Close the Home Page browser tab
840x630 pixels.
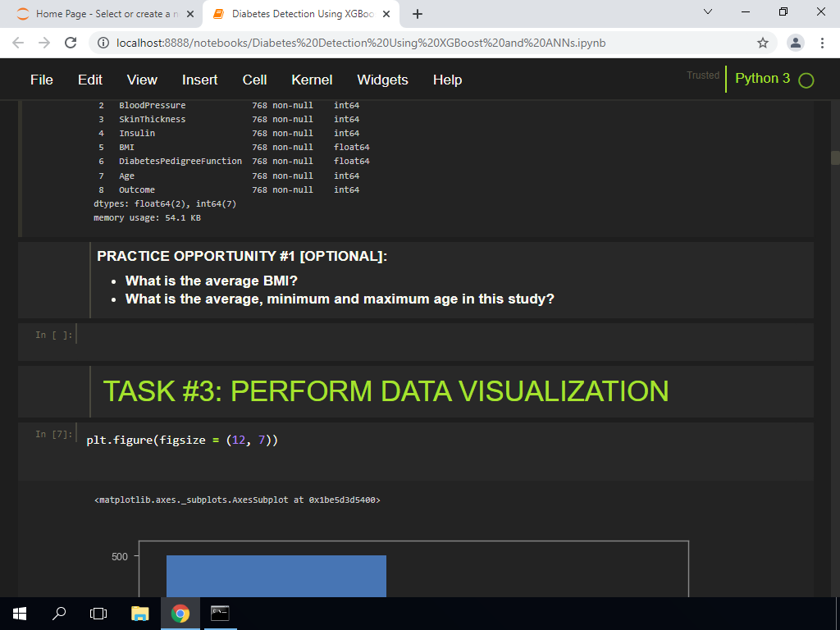point(190,15)
